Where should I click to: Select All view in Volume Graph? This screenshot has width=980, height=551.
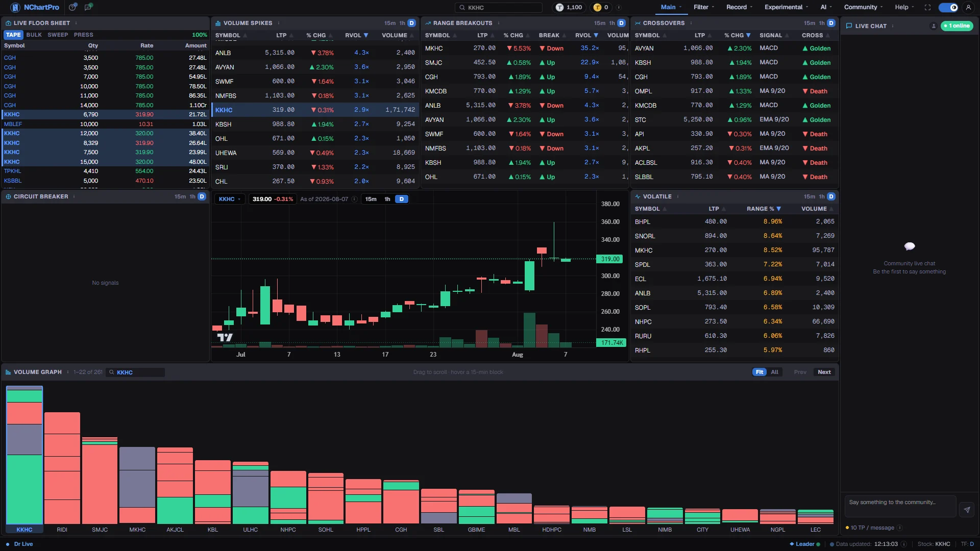click(x=774, y=372)
